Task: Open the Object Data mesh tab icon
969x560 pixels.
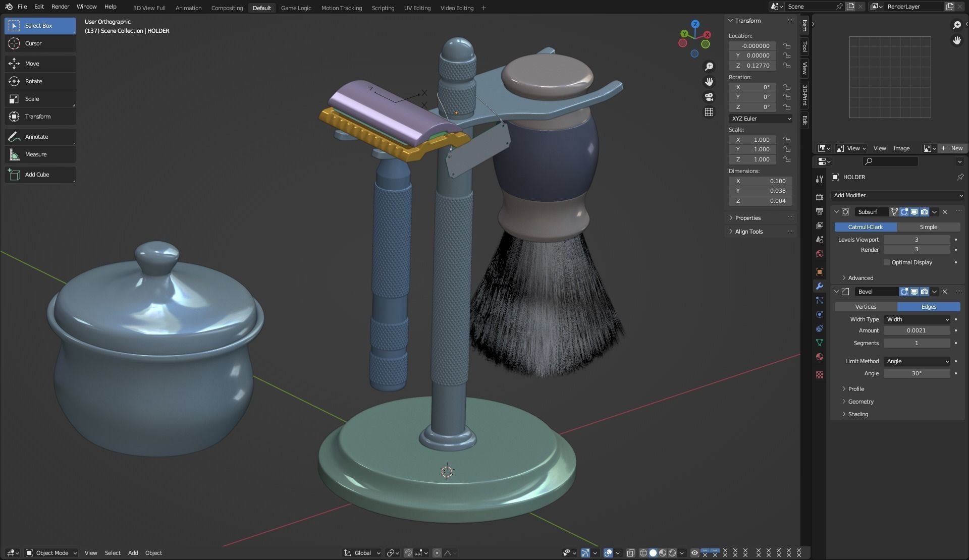Action: point(820,343)
